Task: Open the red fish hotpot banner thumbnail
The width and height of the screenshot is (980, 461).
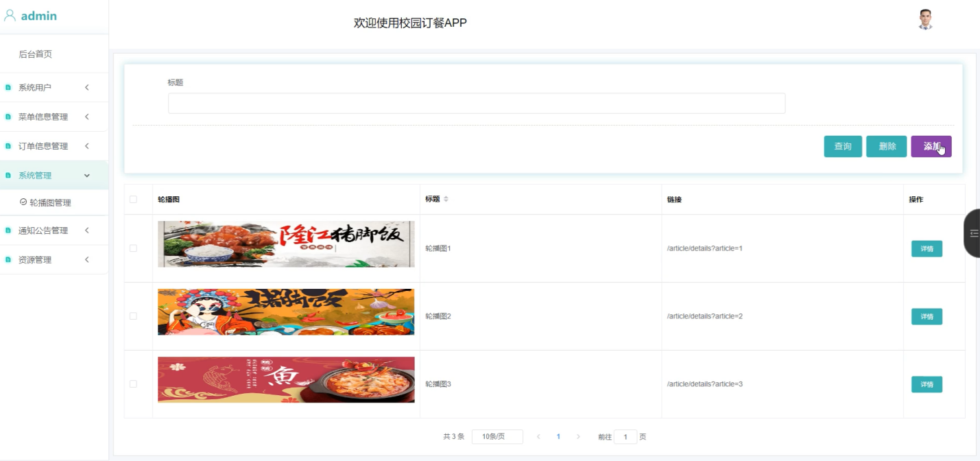Action: click(286, 379)
